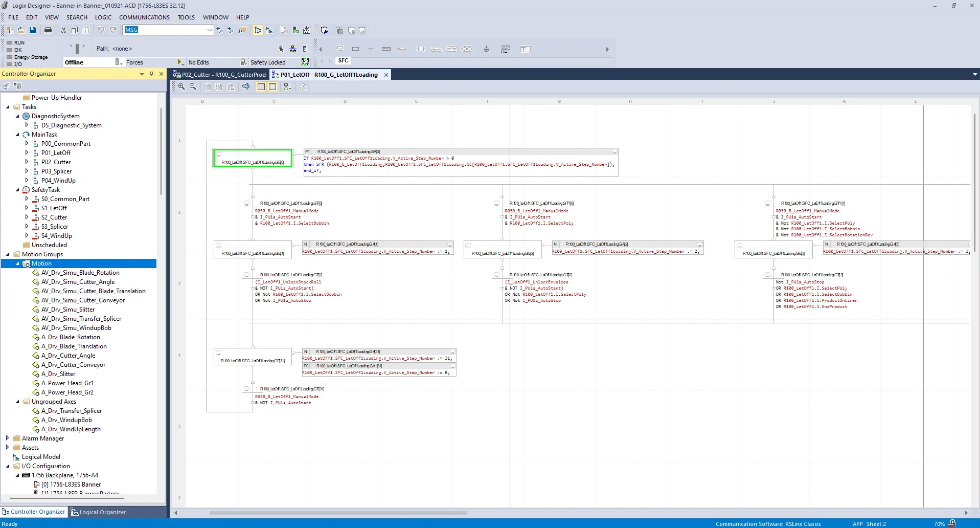Image resolution: width=980 pixels, height=528 pixels.
Task: Click the Add Stop element icon
Action: pos(486,49)
